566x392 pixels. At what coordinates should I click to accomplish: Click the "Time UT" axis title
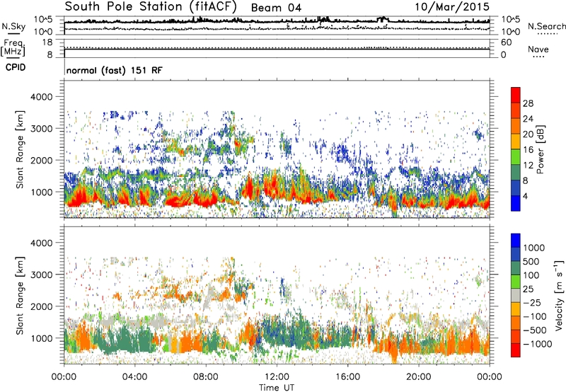click(277, 388)
